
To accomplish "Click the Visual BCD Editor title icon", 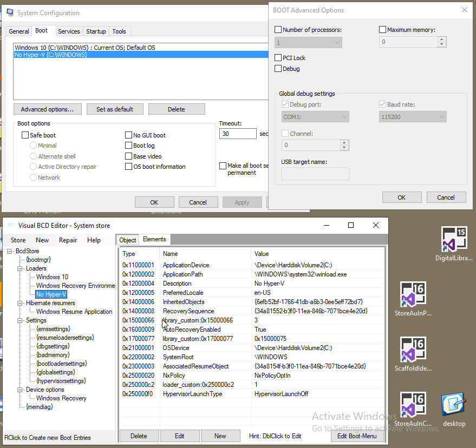I will [11, 225].
